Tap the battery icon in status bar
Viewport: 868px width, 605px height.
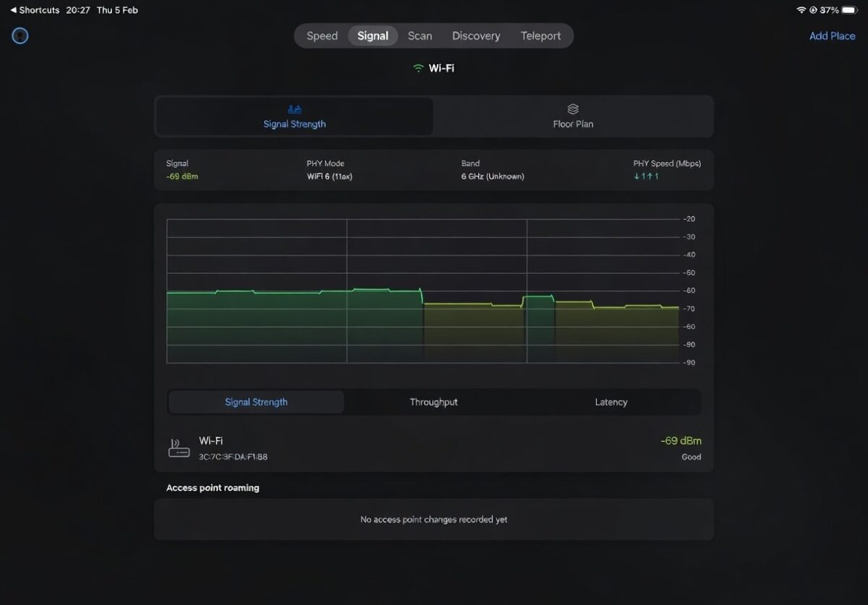pyautogui.click(x=849, y=10)
